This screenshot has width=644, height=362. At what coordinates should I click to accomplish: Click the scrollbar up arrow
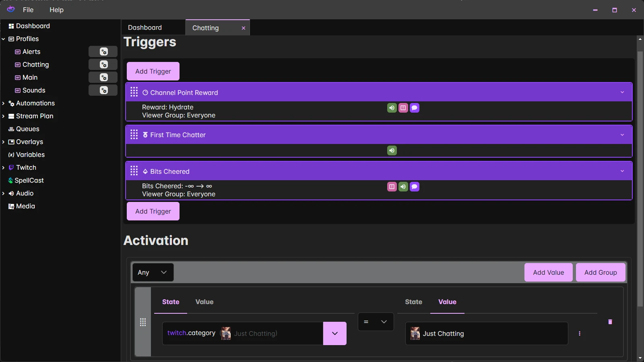pos(640,39)
